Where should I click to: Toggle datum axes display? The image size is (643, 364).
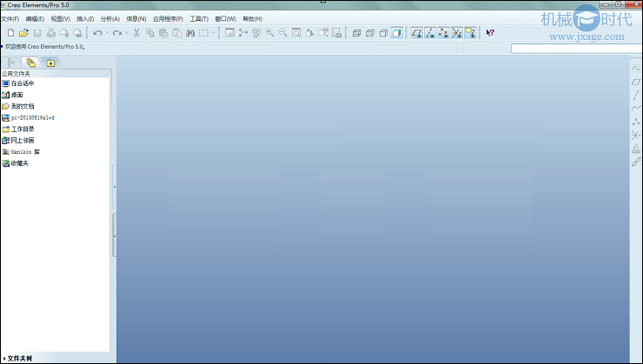coord(430,33)
